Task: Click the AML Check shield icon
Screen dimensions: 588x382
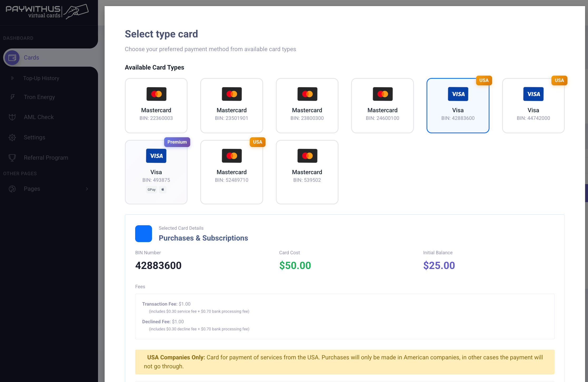Action: 12,117
